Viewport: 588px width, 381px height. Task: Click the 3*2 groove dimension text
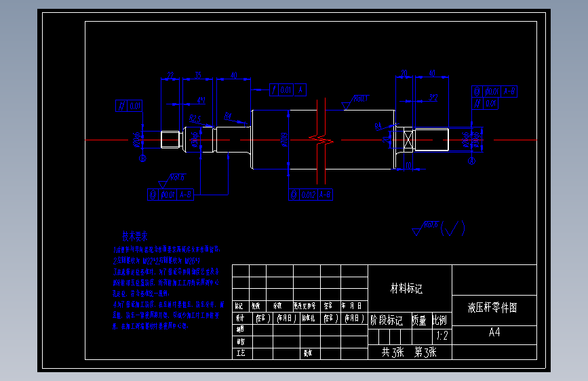click(433, 98)
